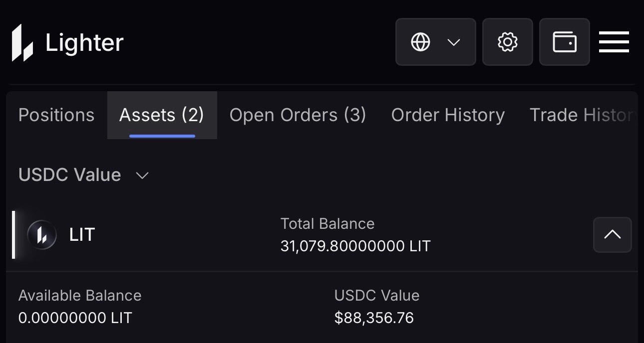Open the Order History tab
The height and width of the screenshot is (343, 644).
click(448, 115)
